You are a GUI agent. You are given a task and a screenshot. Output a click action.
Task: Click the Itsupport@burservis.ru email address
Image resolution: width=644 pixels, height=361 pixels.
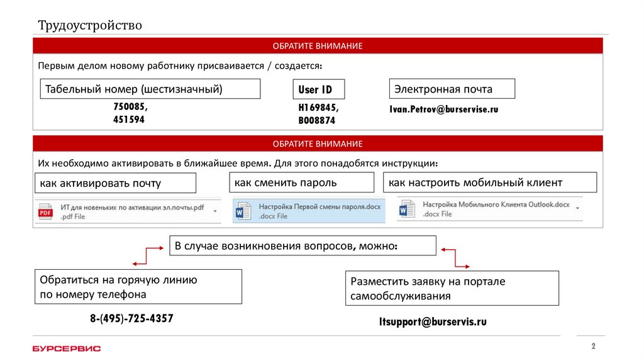433,321
